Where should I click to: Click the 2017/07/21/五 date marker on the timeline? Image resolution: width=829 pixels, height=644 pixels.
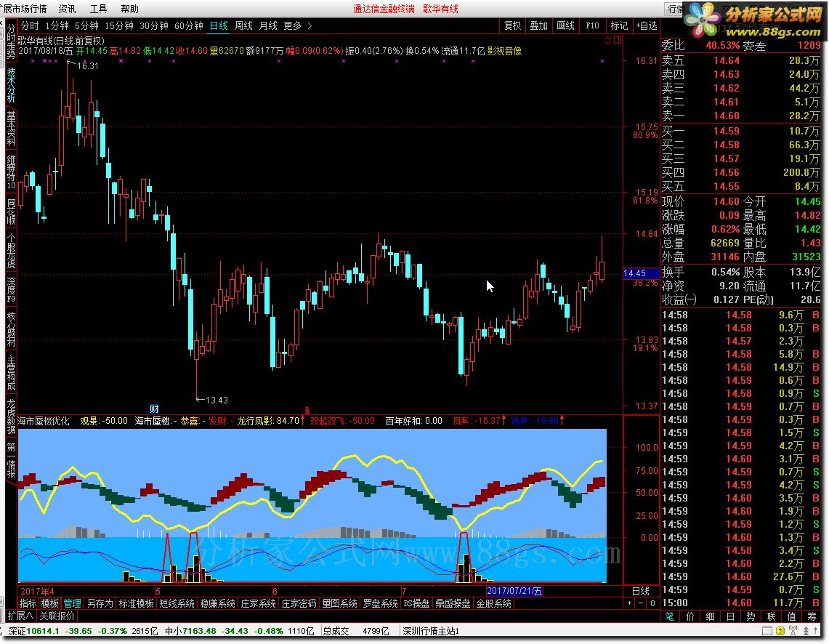click(514, 591)
